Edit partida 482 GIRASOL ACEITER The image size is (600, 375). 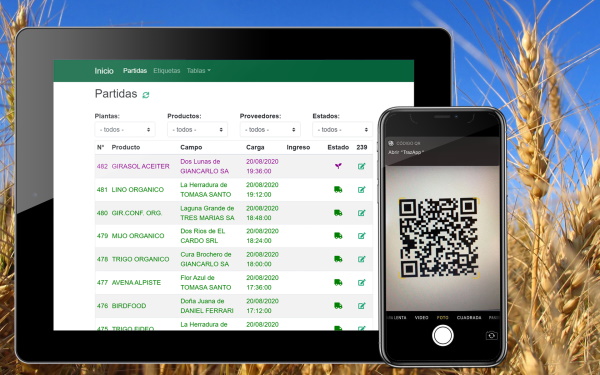point(362,166)
